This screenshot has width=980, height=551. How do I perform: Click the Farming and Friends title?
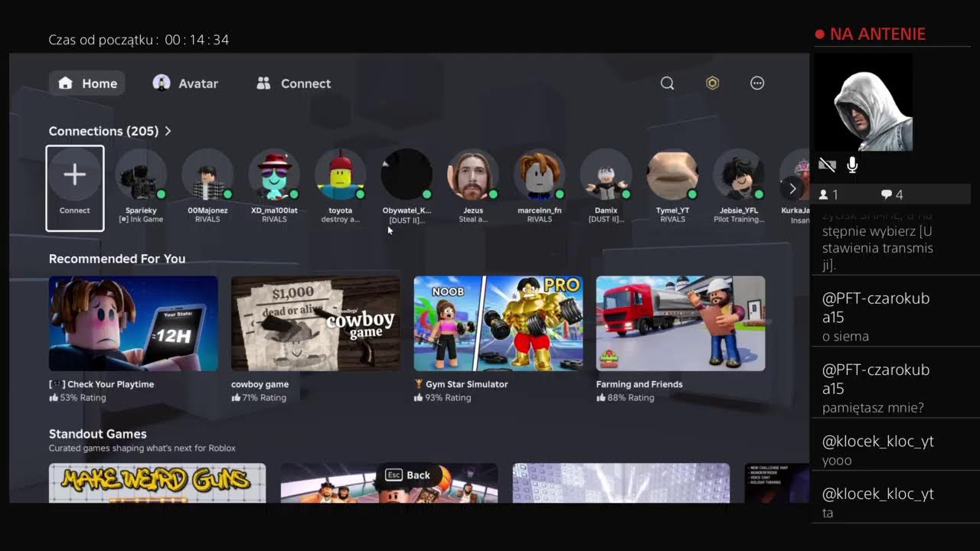(x=639, y=384)
